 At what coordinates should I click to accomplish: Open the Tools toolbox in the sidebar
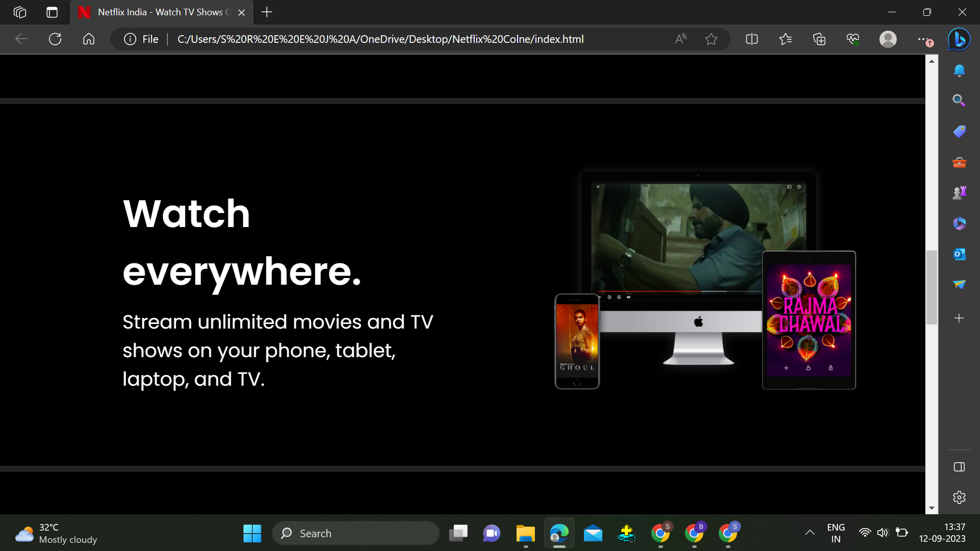[959, 162]
